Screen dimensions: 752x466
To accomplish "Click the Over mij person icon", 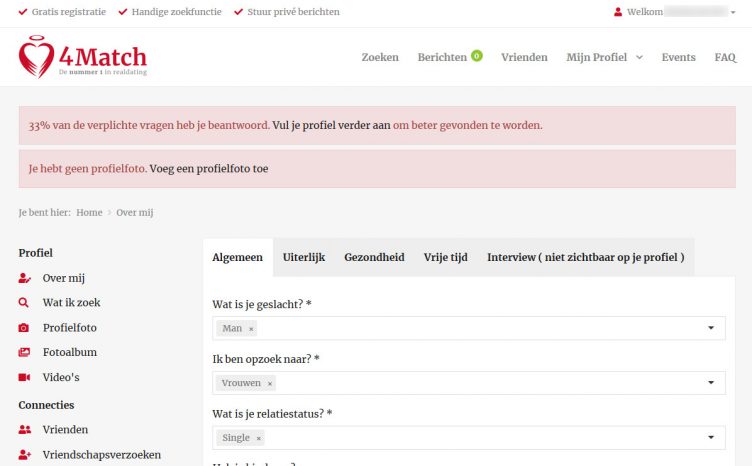I will point(25,278).
